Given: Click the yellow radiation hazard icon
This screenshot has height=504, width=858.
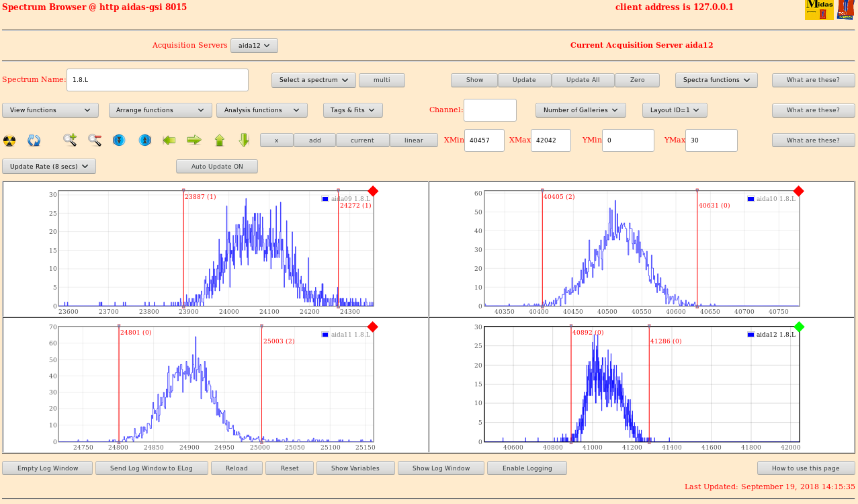Looking at the screenshot, I should click(9, 140).
